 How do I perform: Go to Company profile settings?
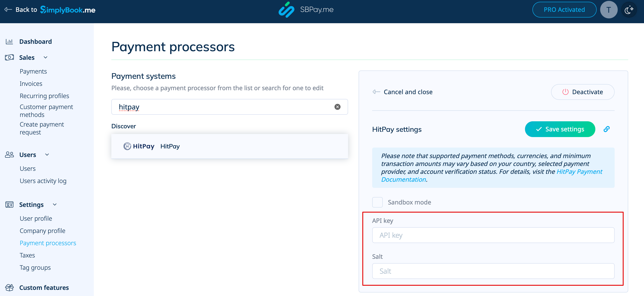pos(42,231)
